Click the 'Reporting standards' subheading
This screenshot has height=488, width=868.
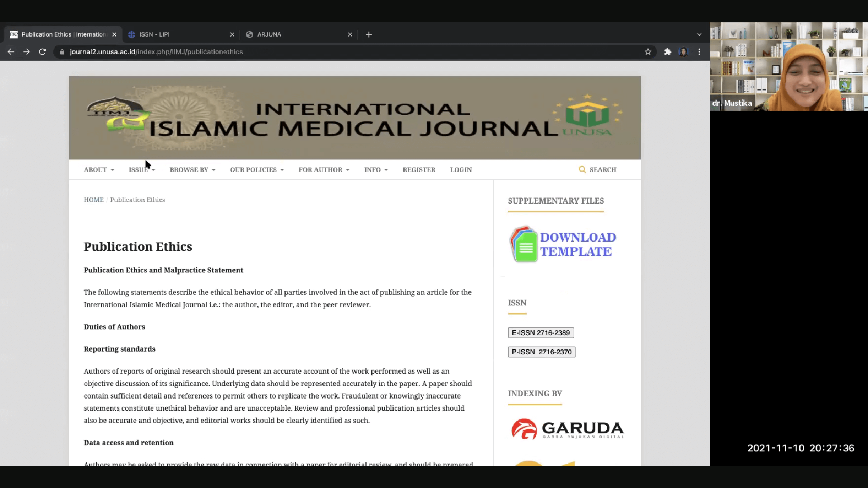click(x=119, y=349)
